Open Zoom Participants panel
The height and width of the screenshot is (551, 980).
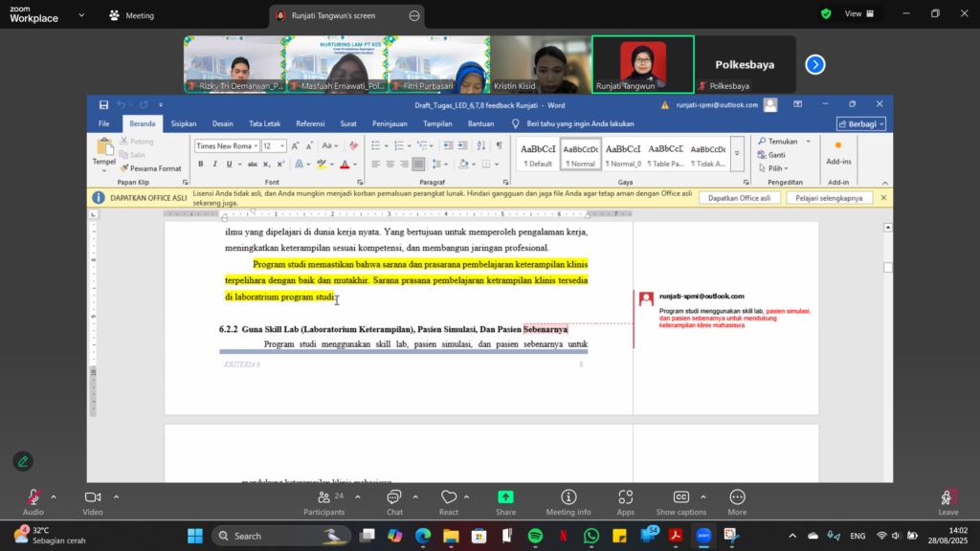[323, 503]
